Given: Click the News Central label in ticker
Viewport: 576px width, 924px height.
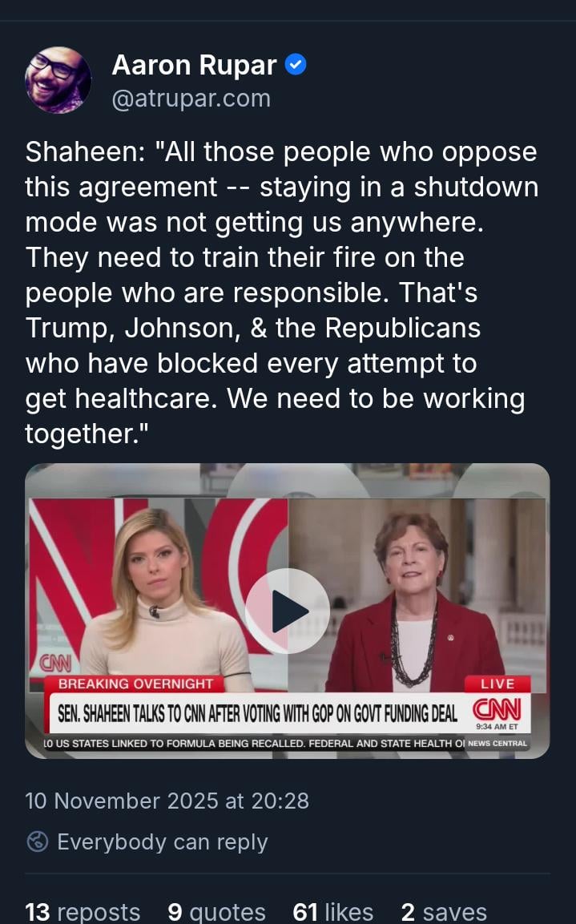Looking at the screenshot, I should coord(497,743).
